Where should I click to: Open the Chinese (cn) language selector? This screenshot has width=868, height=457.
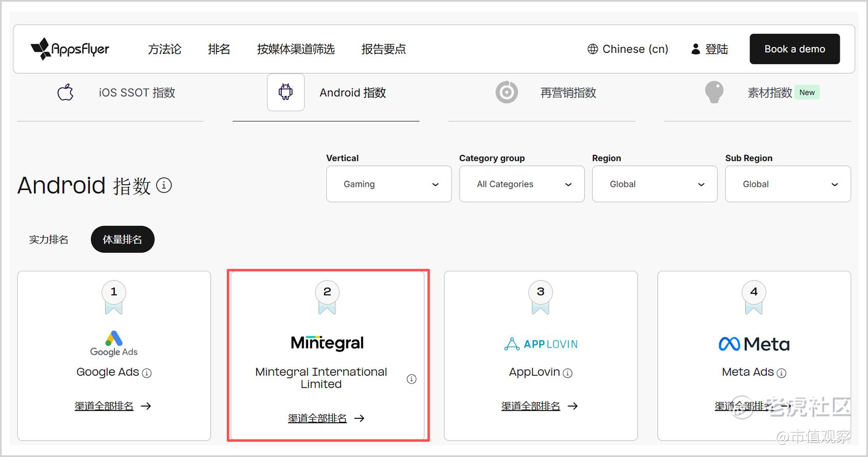(x=628, y=49)
